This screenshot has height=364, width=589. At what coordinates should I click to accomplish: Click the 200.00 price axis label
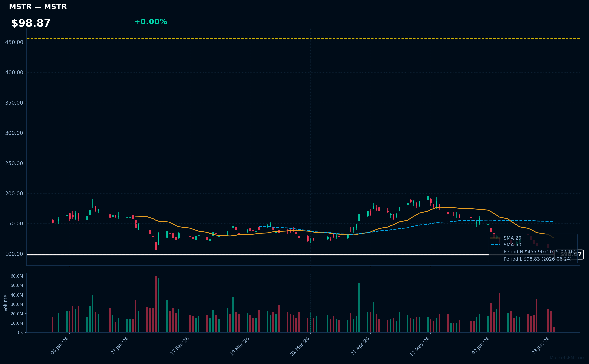pyautogui.click(x=14, y=194)
